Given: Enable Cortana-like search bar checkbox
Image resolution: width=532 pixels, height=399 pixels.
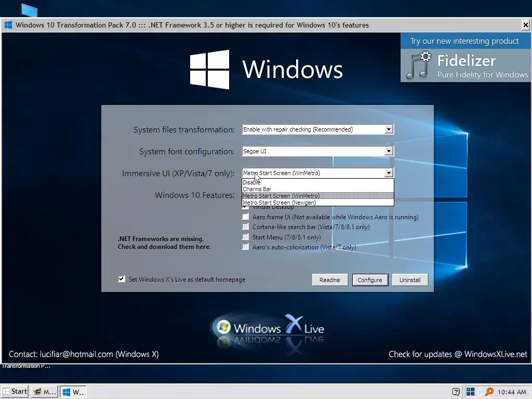Looking at the screenshot, I should tap(245, 227).
